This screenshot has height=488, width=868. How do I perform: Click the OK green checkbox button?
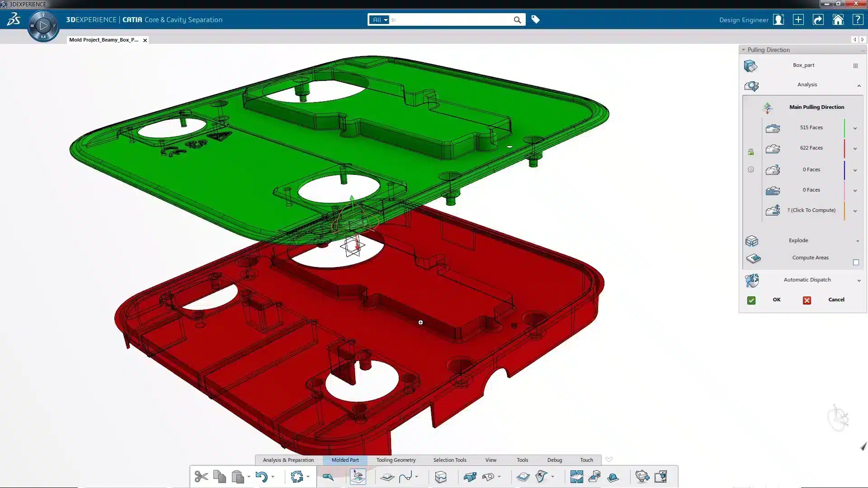[751, 300]
